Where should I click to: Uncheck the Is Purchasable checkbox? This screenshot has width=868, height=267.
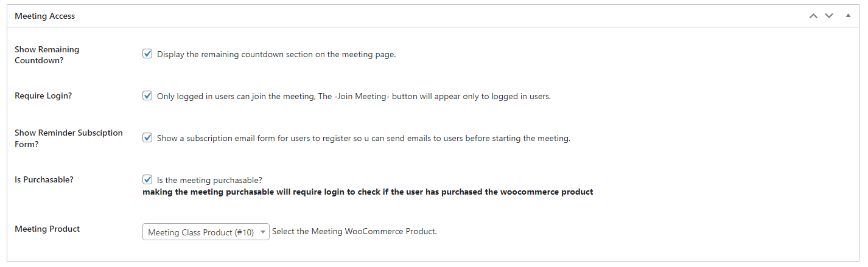[147, 179]
